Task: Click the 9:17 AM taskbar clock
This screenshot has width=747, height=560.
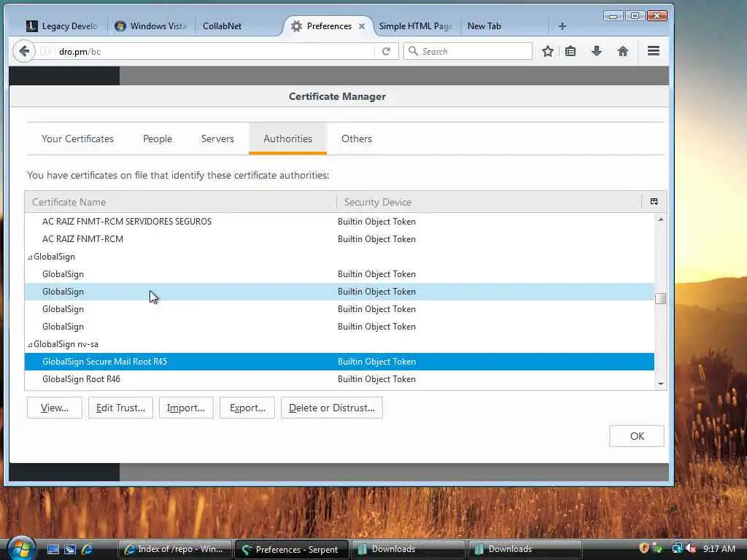Action: point(719,548)
